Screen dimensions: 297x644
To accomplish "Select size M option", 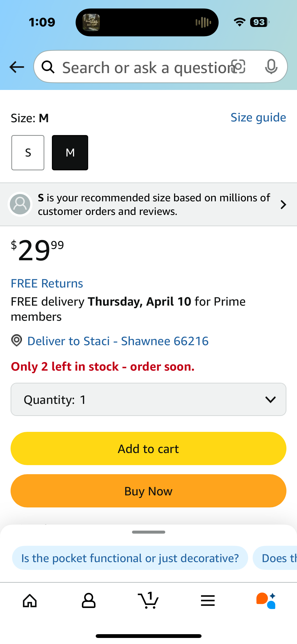I will point(70,153).
